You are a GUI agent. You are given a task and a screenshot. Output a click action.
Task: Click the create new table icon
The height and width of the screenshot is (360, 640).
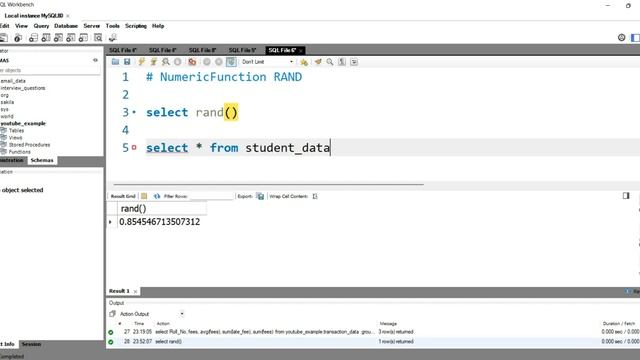(x=46, y=38)
